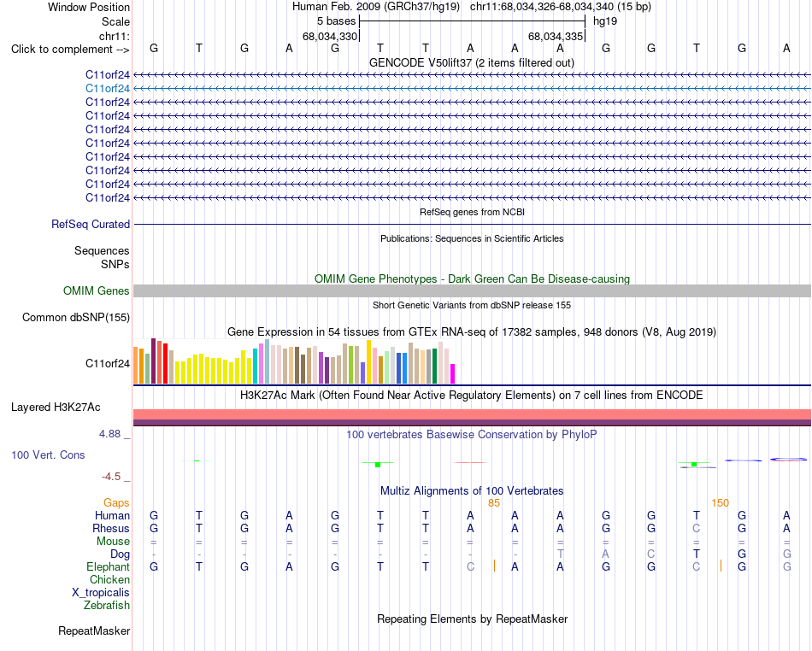This screenshot has width=812, height=651.
Task: Click the RefSeq Curated intron line
Action: coord(472,224)
